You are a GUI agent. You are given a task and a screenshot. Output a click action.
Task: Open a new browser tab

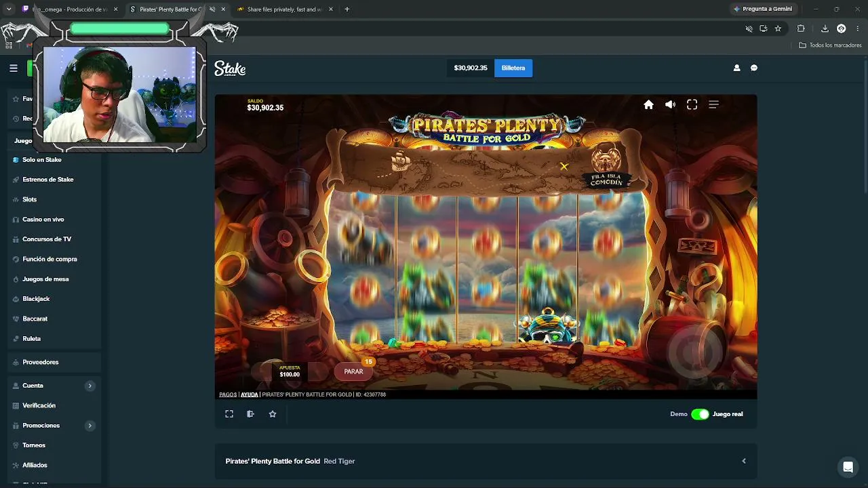347,9
